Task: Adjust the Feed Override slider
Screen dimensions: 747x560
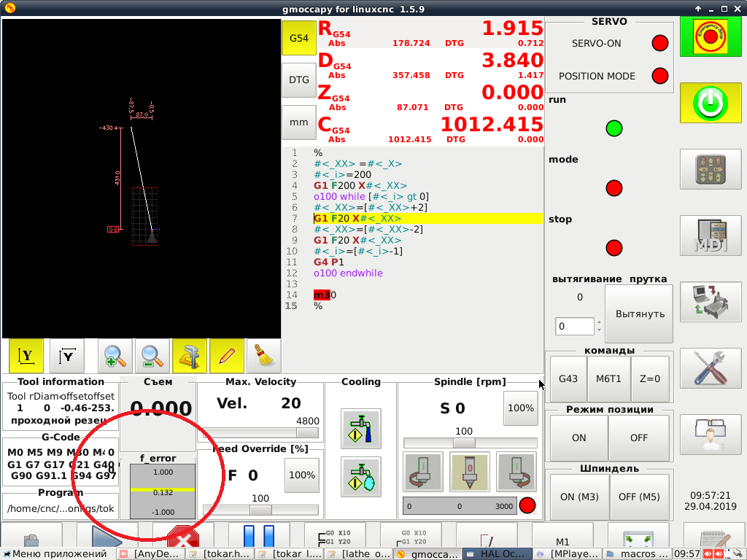Action: (260, 510)
